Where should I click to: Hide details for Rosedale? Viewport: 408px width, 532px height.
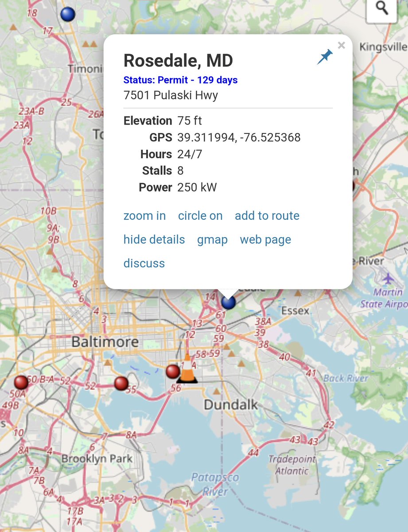pos(153,239)
